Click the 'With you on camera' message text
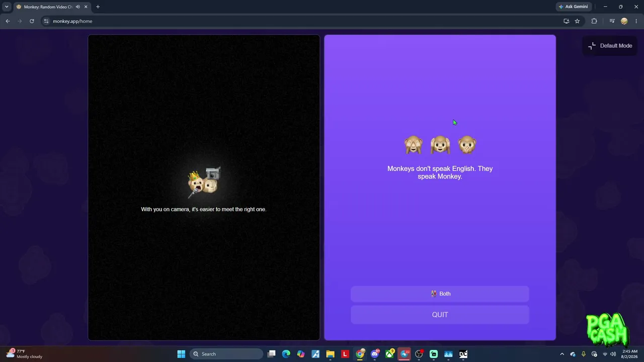 click(204, 209)
